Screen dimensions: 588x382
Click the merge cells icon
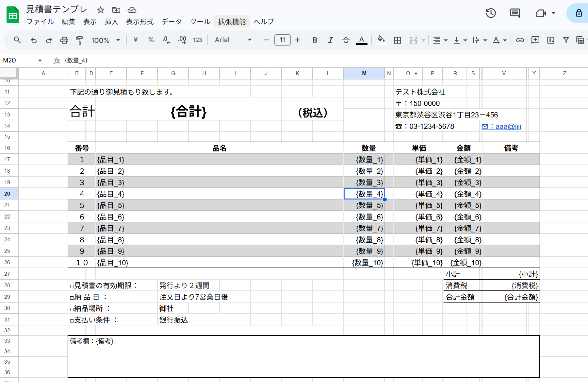coord(414,40)
